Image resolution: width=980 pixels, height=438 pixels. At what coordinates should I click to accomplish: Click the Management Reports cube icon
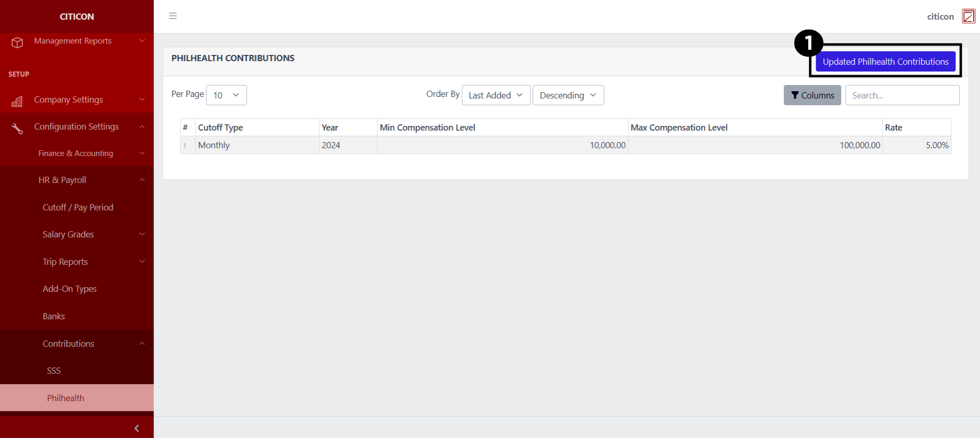(17, 42)
